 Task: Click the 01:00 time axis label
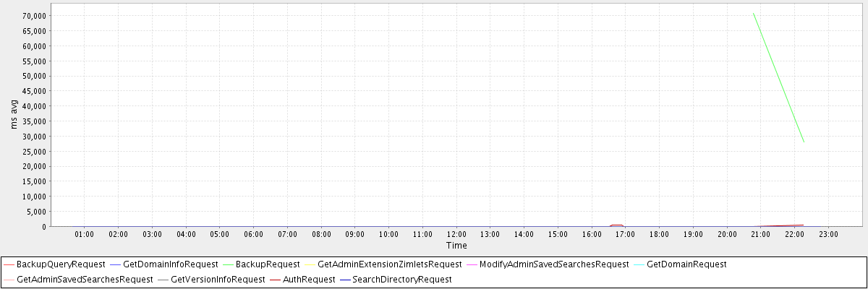click(84, 234)
